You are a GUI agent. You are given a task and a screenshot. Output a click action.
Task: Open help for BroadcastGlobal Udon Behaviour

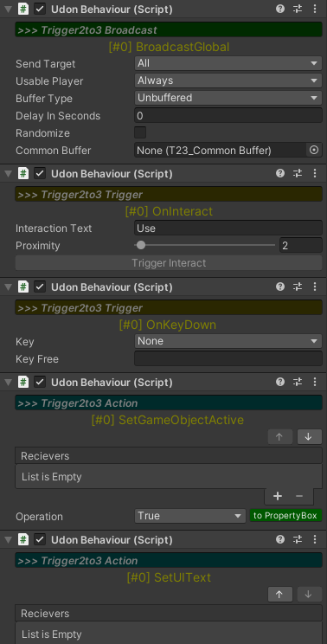click(280, 9)
